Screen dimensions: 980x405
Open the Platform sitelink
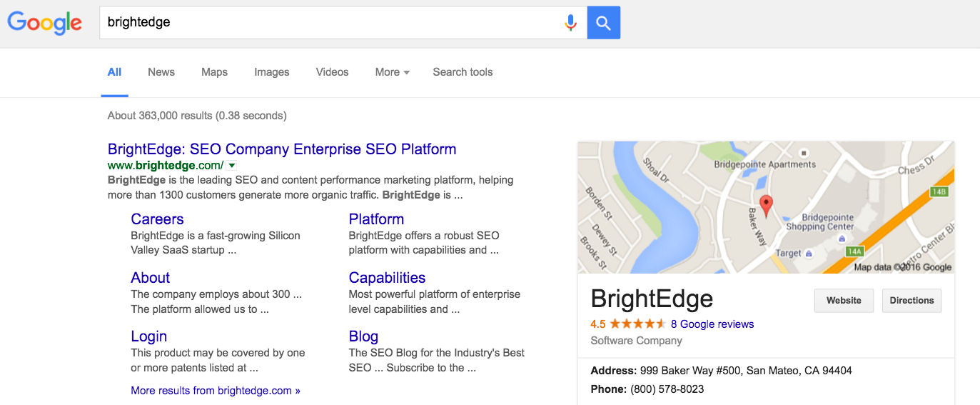coord(376,219)
